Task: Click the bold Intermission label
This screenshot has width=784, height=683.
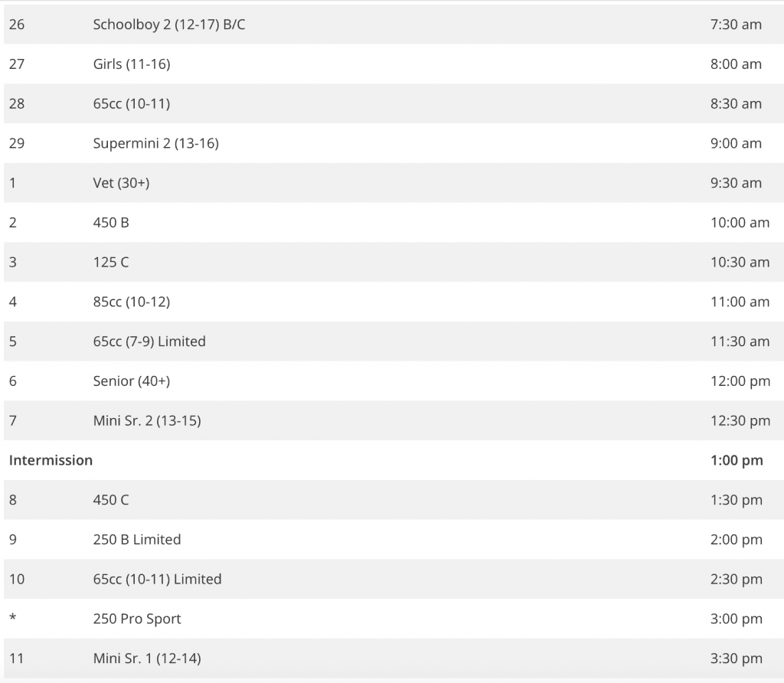Action: pyautogui.click(x=51, y=460)
